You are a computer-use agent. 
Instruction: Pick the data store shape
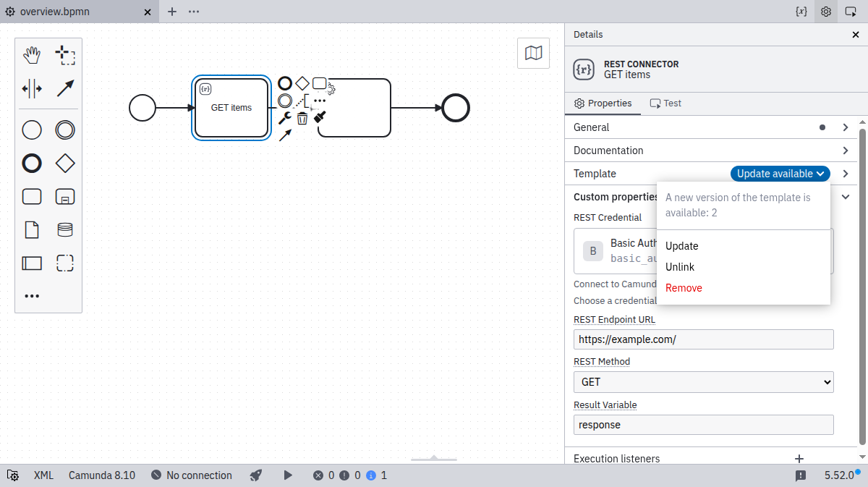click(x=65, y=230)
